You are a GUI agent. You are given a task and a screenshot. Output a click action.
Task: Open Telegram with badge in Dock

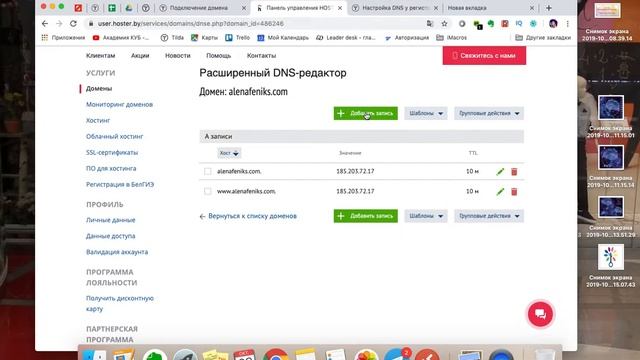pyautogui.click(x=397, y=354)
